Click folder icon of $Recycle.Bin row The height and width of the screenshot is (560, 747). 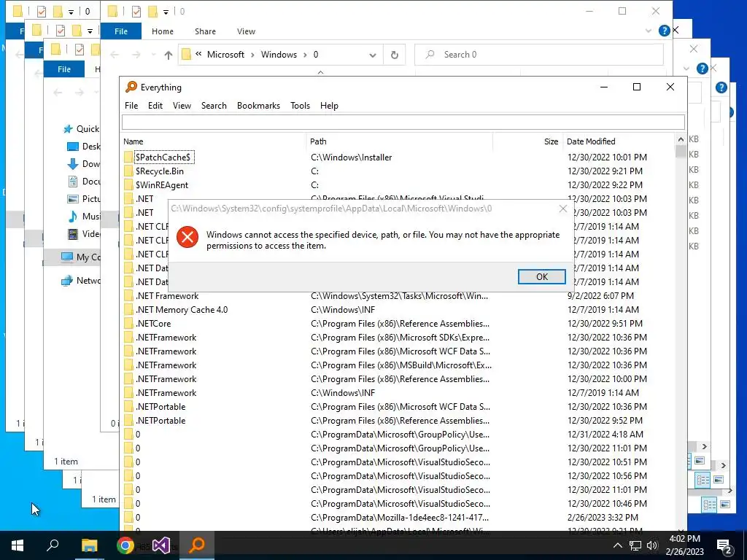point(128,171)
